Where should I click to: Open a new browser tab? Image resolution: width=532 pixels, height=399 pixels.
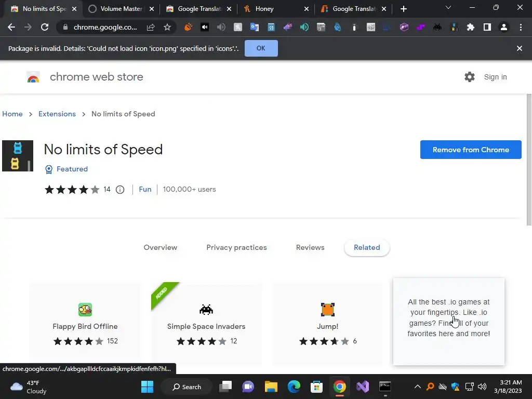pos(403,9)
